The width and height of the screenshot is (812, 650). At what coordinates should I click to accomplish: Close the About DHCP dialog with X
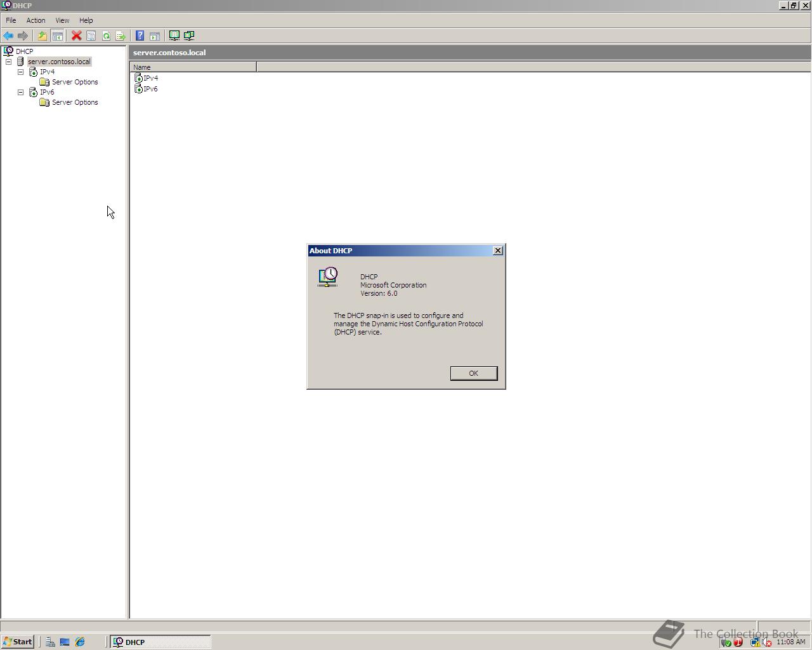(x=498, y=251)
